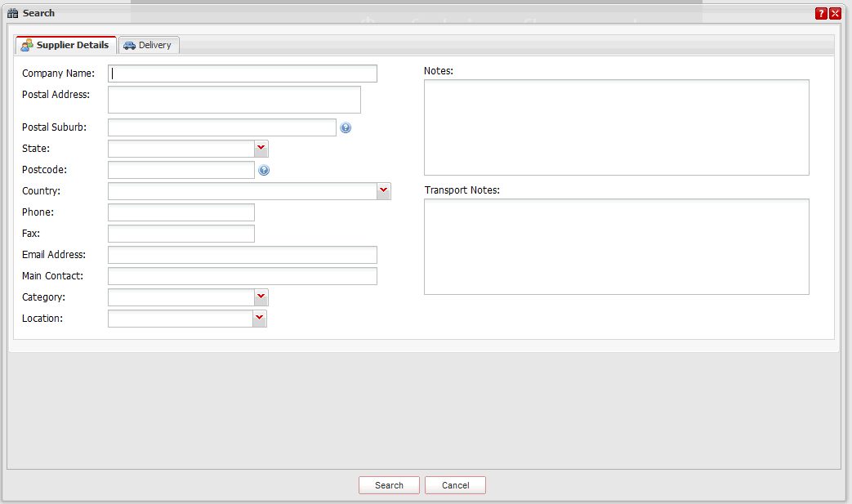Expand the State dropdown
852x504 pixels.
tap(261, 149)
